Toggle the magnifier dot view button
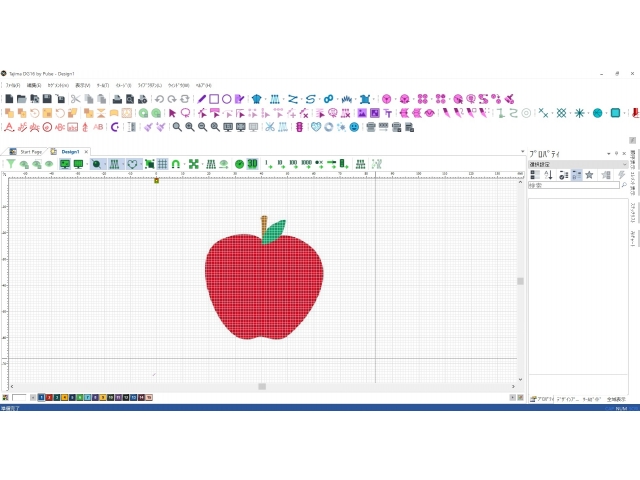 pyautogui.click(x=96, y=164)
